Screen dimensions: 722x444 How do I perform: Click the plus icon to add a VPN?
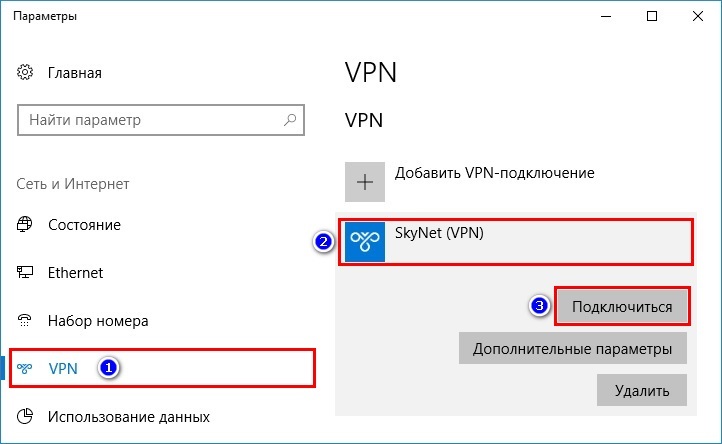point(365,182)
